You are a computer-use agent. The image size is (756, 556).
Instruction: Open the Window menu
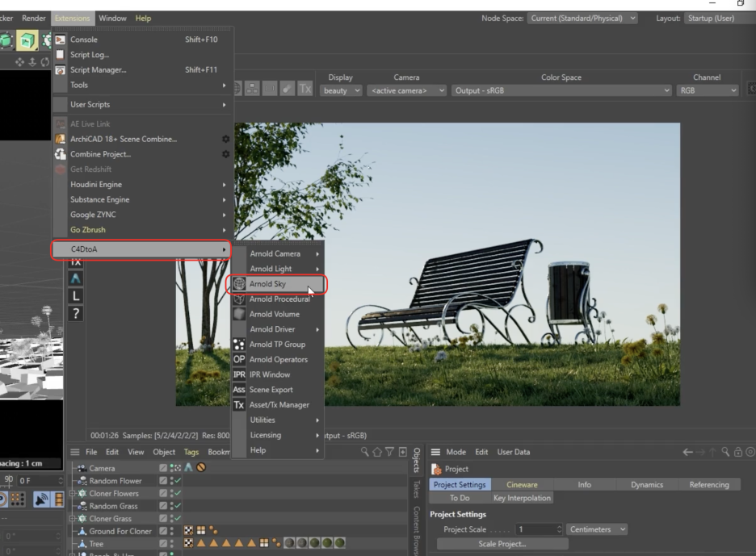112,19
